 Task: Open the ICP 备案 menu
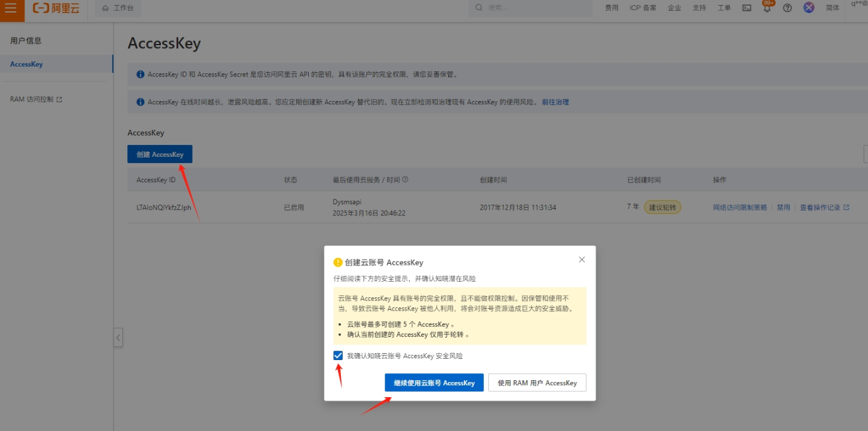pos(643,8)
